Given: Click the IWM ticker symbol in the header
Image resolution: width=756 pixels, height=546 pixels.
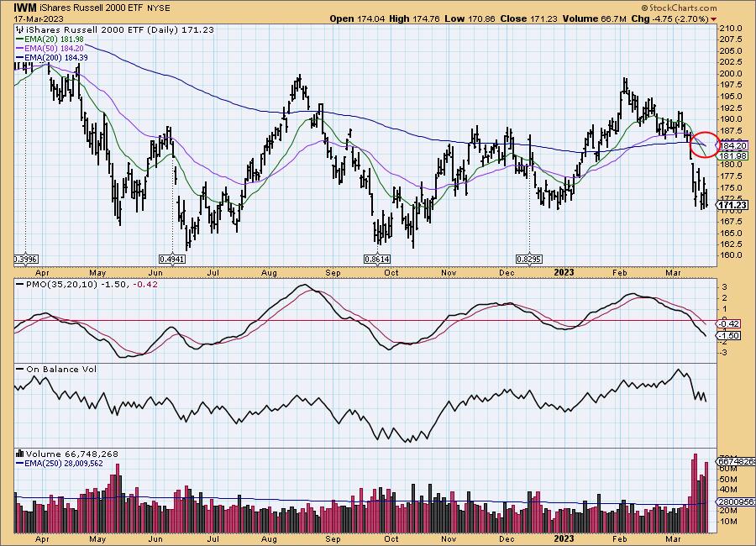Looking at the screenshot, I should [x=24, y=8].
